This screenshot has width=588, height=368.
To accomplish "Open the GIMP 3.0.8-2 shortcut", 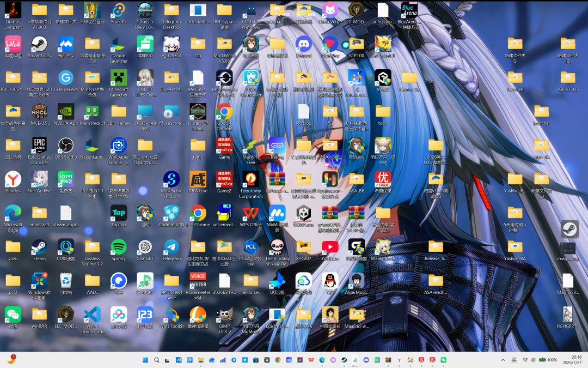I will 224,319.
